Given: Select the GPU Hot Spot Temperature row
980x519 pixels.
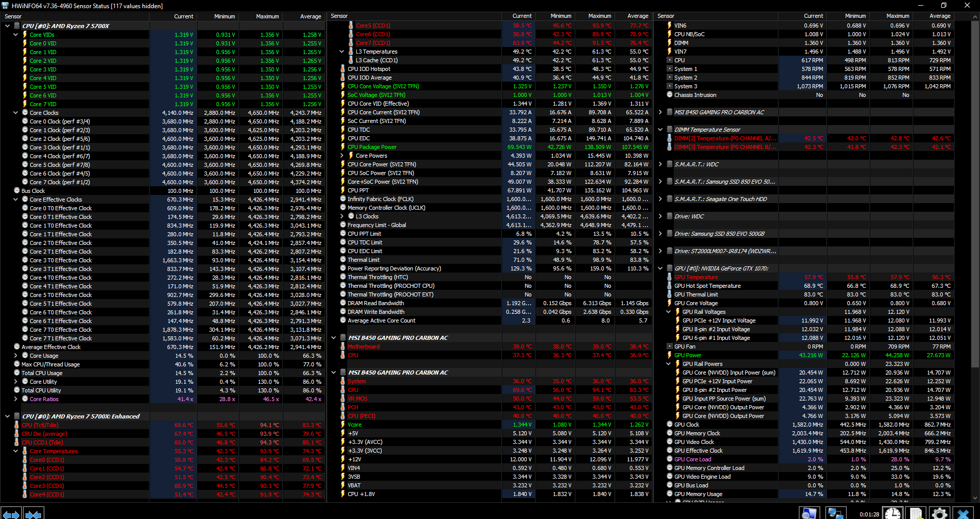Looking at the screenshot, I should click(810, 286).
